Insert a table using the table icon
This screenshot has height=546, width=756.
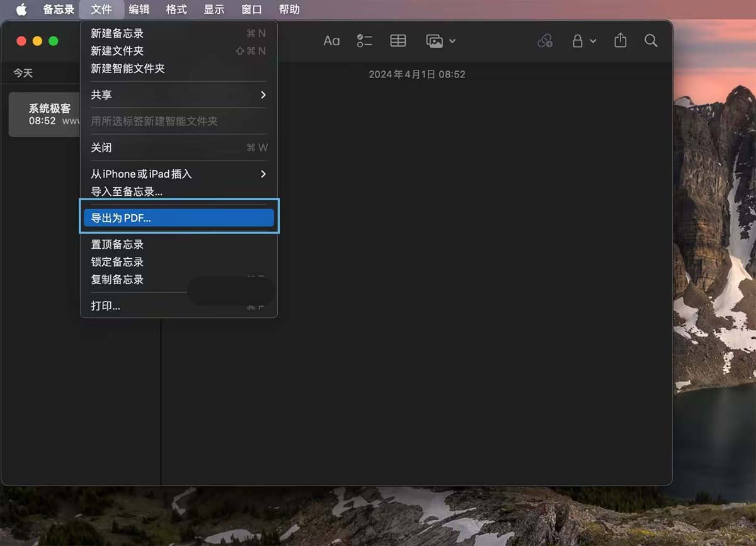tap(398, 41)
